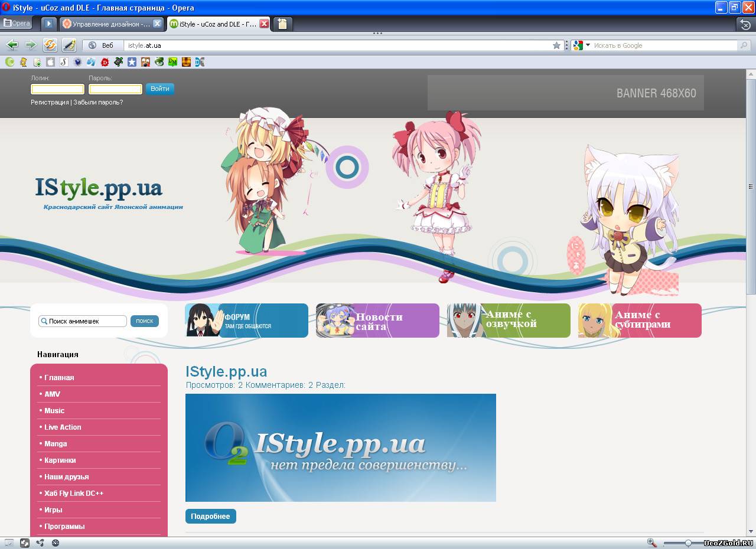Open the red splat 'D' bookmark

[105, 61]
